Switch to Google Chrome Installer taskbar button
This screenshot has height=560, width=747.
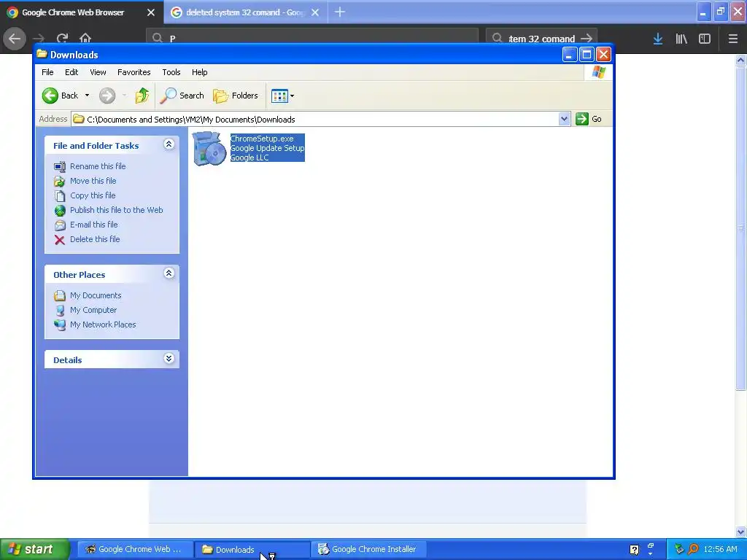(368, 550)
